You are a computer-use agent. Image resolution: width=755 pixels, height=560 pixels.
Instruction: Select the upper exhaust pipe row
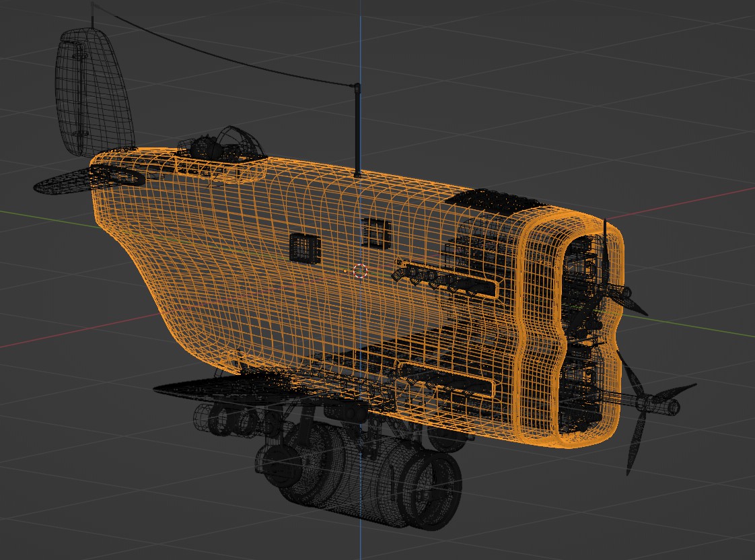[445, 280]
